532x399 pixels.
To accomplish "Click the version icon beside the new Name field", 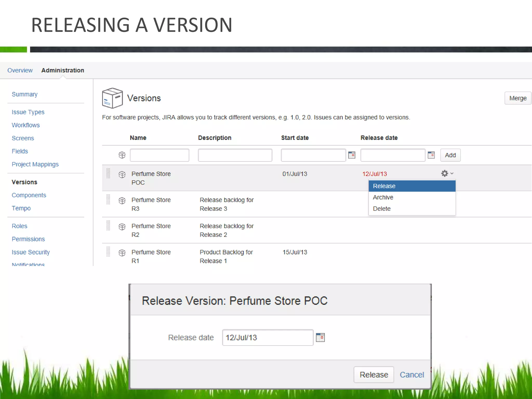I will point(122,155).
